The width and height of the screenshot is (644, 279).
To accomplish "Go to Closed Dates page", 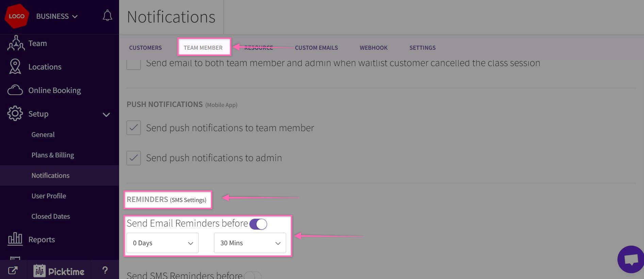I will click(x=51, y=216).
